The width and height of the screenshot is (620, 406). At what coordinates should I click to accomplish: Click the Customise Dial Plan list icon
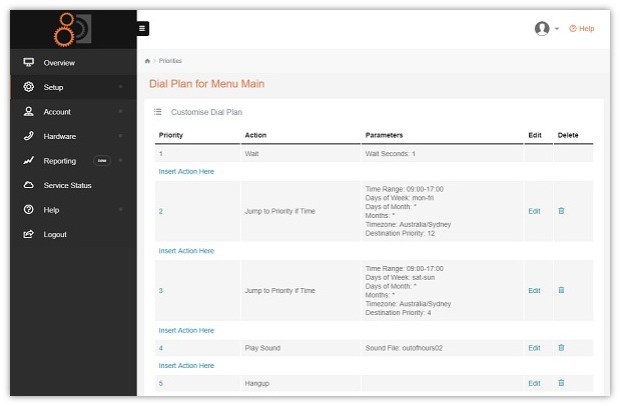point(158,112)
